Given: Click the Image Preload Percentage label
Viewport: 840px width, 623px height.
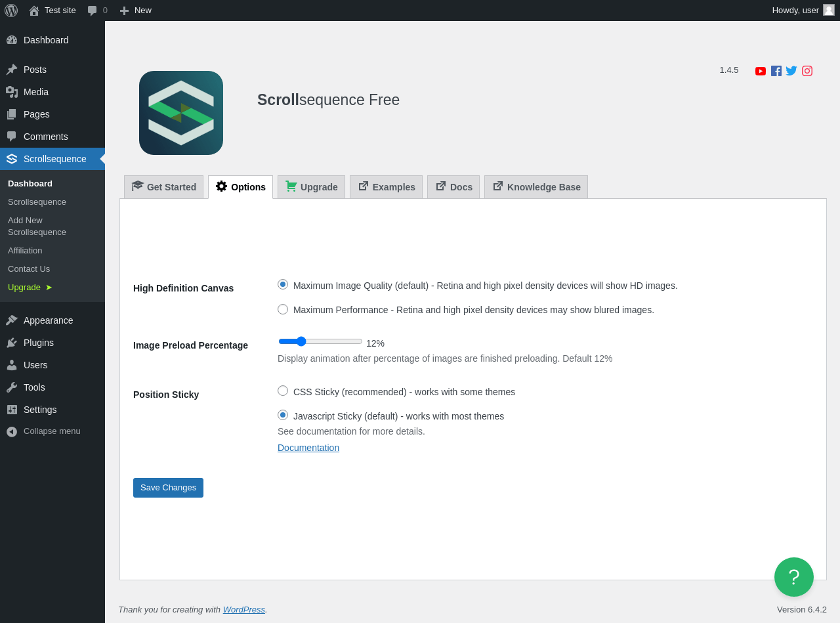Looking at the screenshot, I should click(x=190, y=345).
